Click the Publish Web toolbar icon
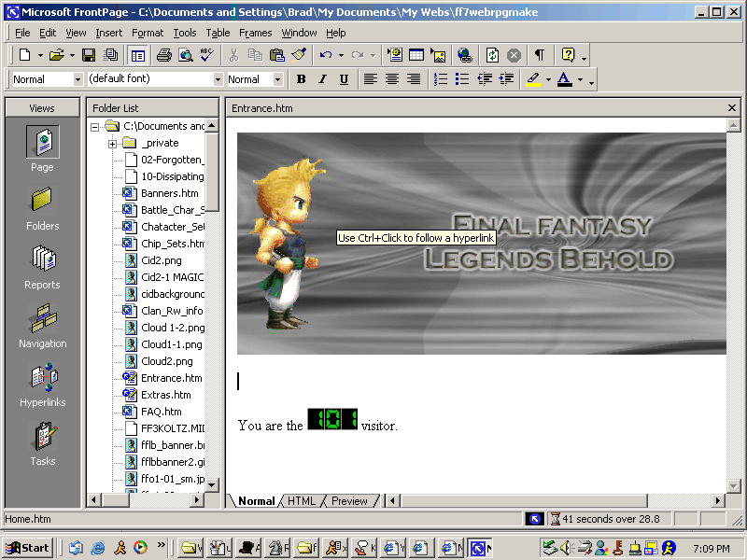 point(110,55)
